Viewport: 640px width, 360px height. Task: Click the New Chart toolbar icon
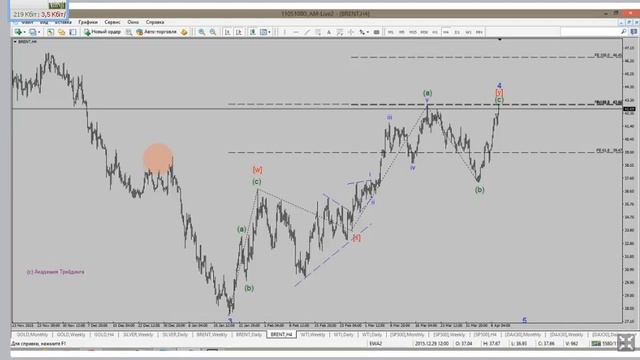click(x=18, y=32)
